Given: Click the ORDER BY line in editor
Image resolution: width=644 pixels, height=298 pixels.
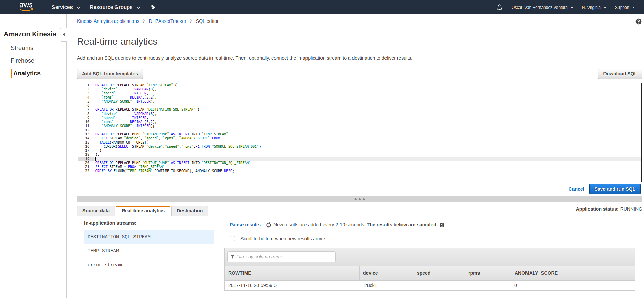Looking at the screenshot, I should (164, 171).
